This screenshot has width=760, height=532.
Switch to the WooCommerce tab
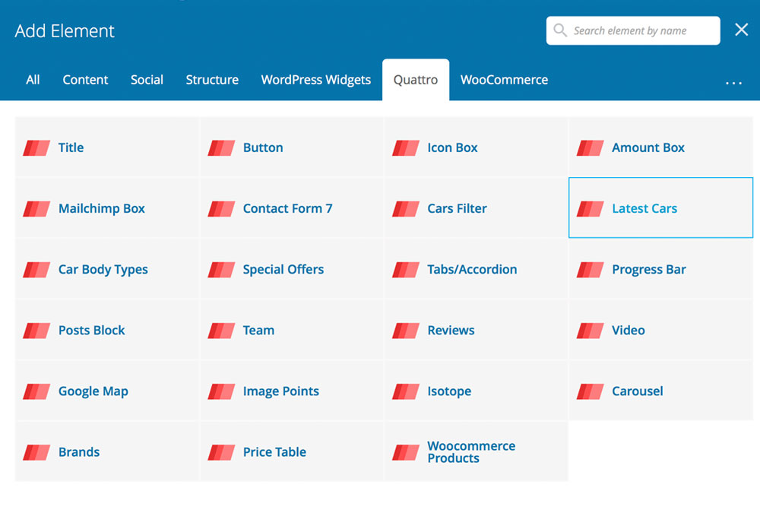click(504, 80)
